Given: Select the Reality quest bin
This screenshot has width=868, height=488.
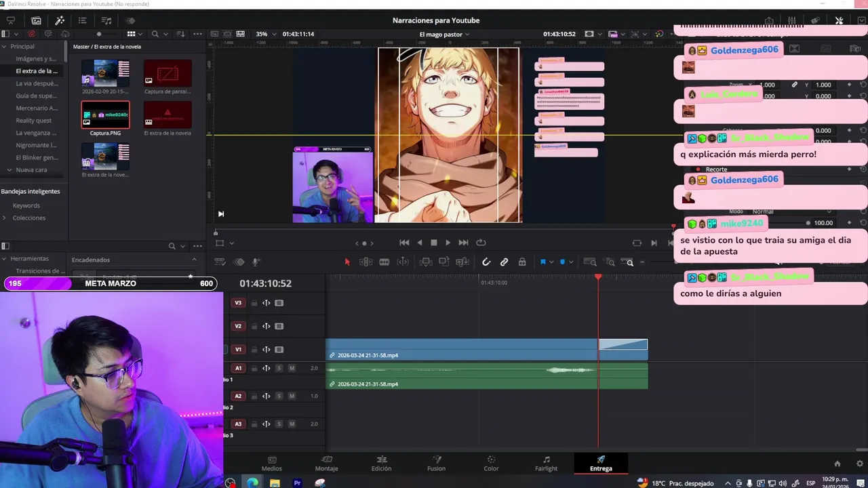Looking at the screenshot, I should click(34, 121).
